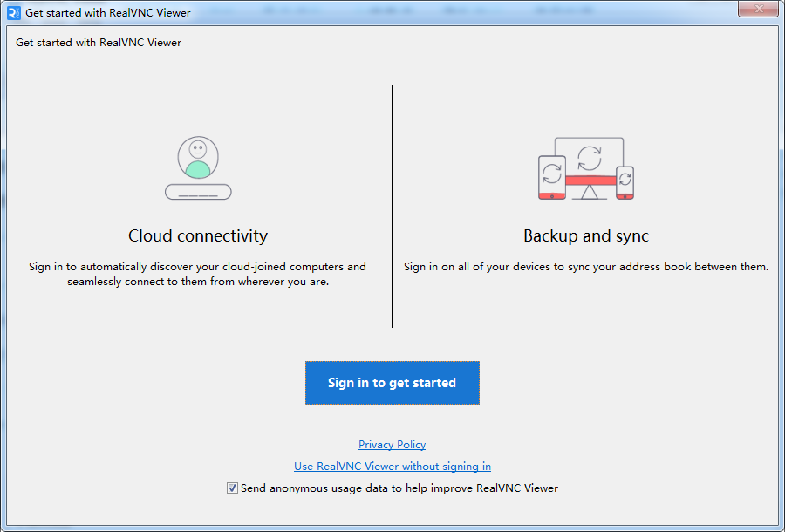Click the smiling face inside the avatar circle
Screen dimensions: 785x532
tap(198, 151)
